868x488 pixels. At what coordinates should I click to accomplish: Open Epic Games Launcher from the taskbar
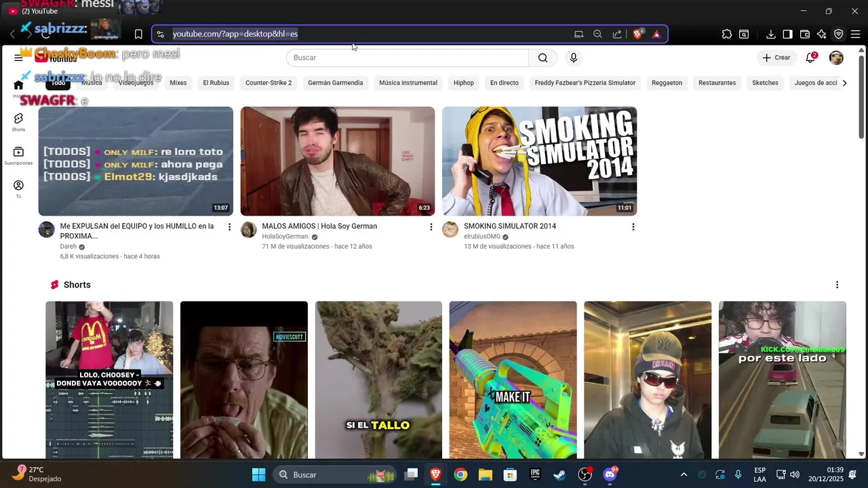pos(535,474)
